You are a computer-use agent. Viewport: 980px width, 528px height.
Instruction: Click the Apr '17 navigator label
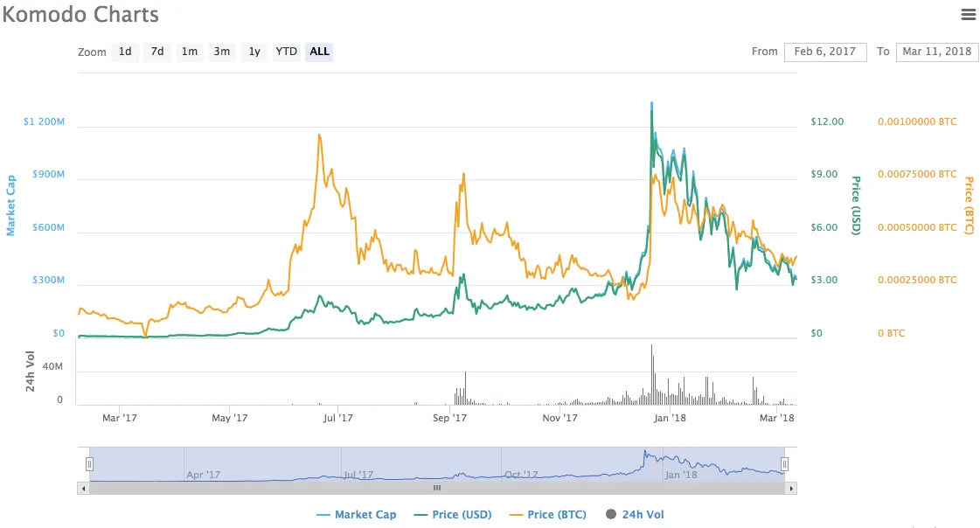[x=204, y=475]
